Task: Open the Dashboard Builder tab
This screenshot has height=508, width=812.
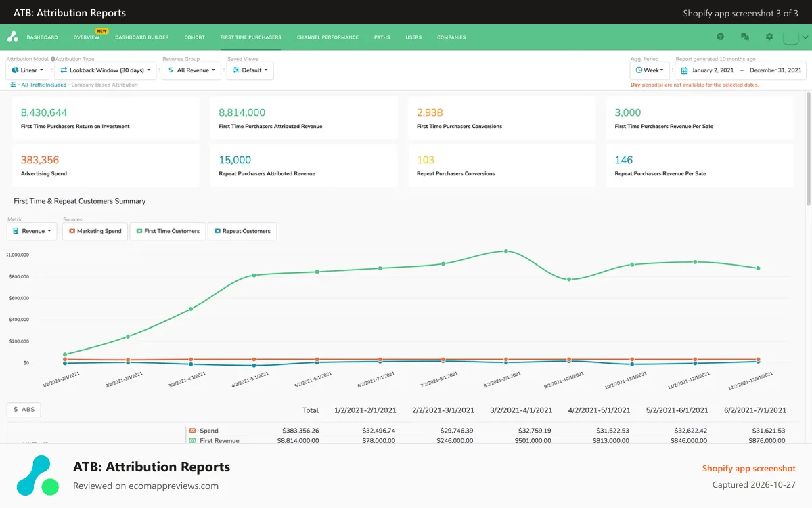Action: pyautogui.click(x=142, y=37)
